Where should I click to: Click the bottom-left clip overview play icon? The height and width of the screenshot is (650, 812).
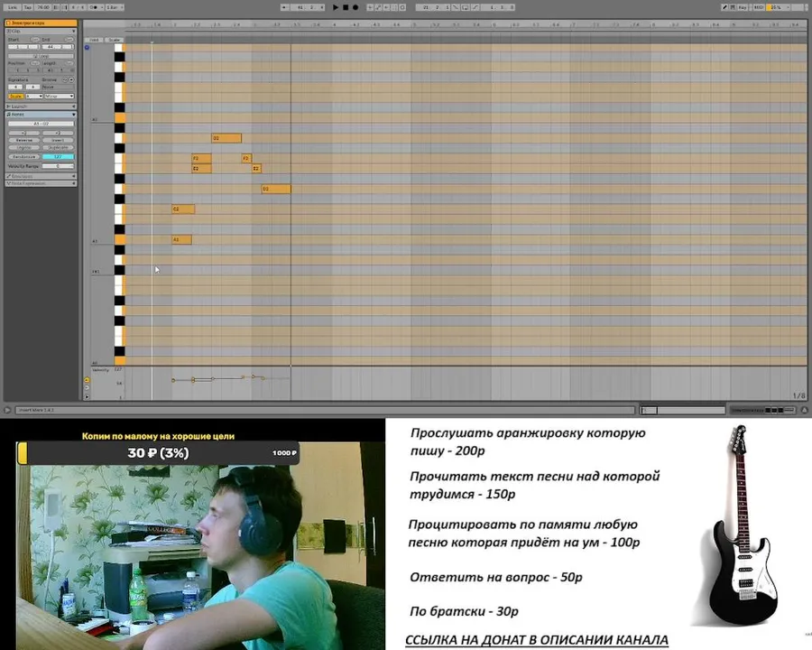click(x=7, y=410)
